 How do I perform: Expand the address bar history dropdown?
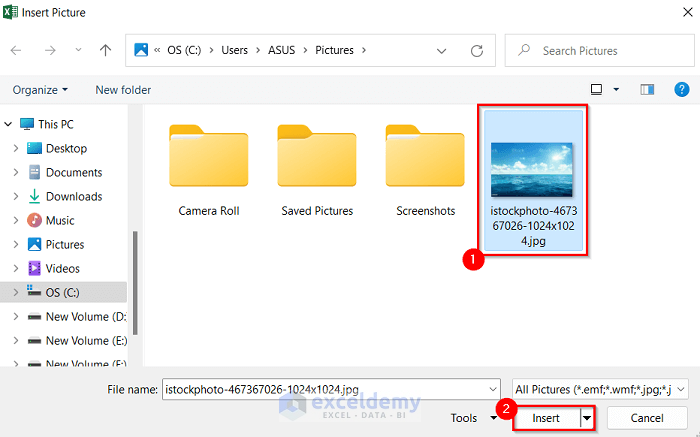tap(442, 51)
